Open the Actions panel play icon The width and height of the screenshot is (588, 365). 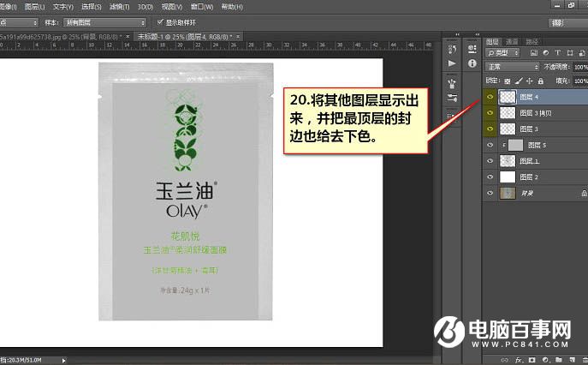(x=452, y=63)
